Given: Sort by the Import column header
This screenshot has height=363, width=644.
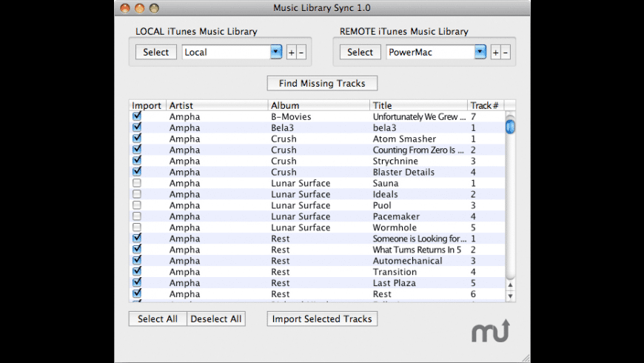Looking at the screenshot, I should [147, 106].
